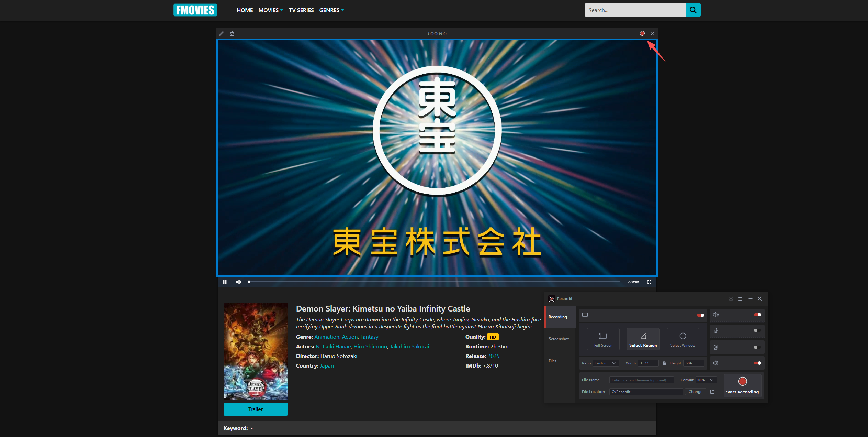
Task: Click the video progress bar
Action: click(434, 282)
